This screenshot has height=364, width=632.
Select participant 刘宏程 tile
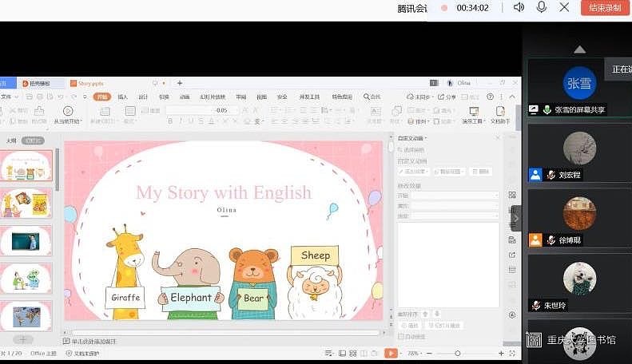pos(579,153)
